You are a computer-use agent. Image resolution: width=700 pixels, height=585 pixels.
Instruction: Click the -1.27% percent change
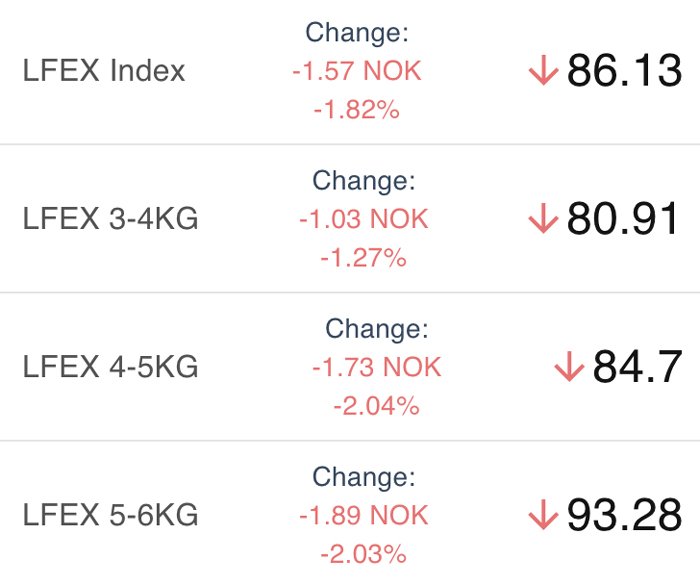click(363, 258)
